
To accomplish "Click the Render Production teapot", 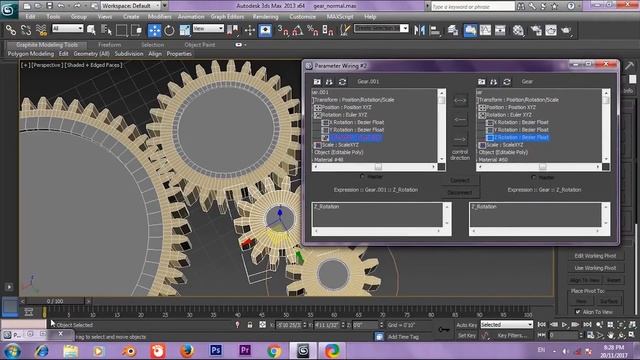I will click(567, 30).
